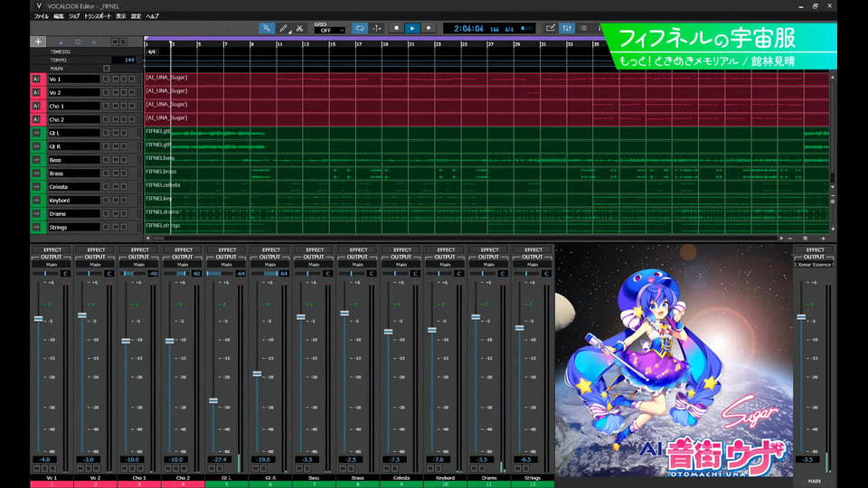The width and height of the screenshot is (868, 488).
Task: Open the 編集 menu
Action: pyautogui.click(x=59, y=16)
